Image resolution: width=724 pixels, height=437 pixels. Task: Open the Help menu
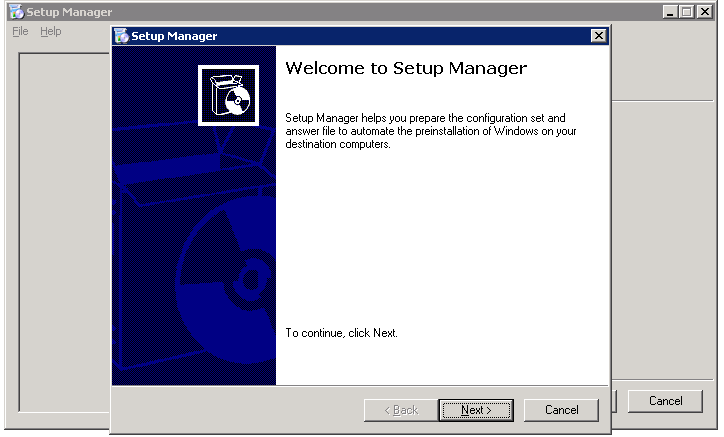[50, 31]
